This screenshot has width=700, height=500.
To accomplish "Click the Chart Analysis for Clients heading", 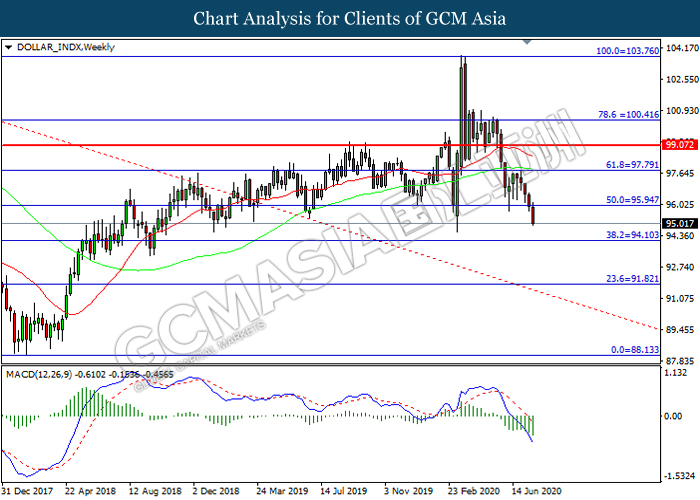I will point(350,19).
